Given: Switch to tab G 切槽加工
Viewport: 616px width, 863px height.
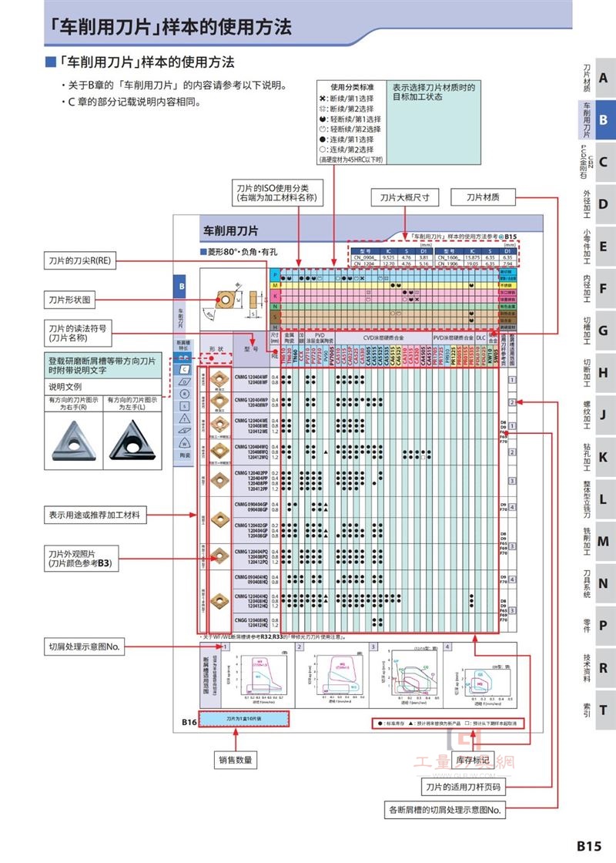Looking at the screenshot, I should click(598, 331).
